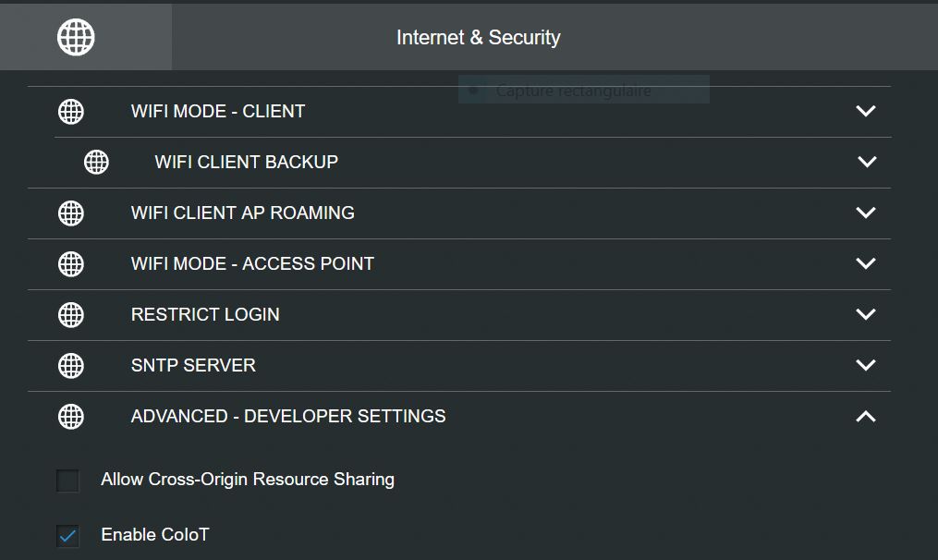
Task: Click Allow Cross-Origin Resource Sharing label text
Action: click(248, 480)
